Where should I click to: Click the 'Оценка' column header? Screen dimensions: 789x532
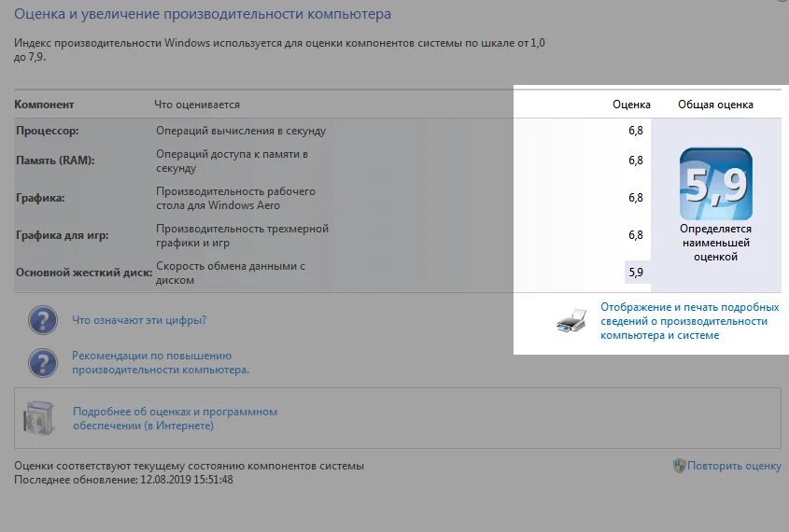(x=631, y=105)
